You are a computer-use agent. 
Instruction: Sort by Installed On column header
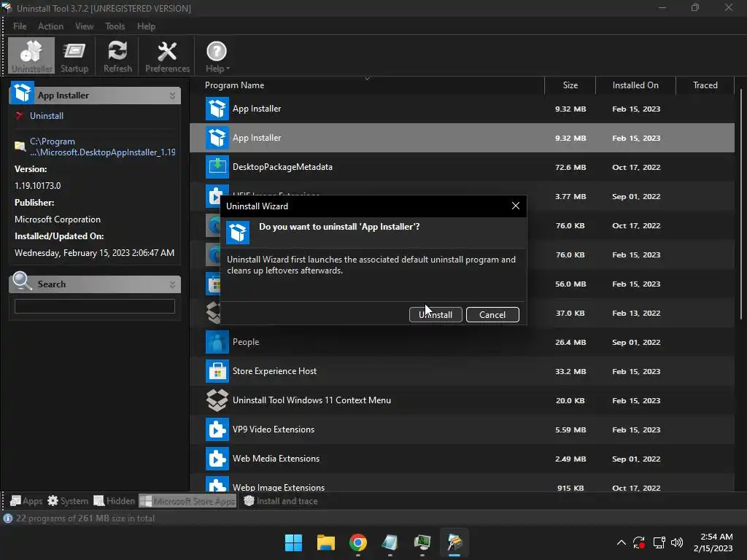pos(635,85)
